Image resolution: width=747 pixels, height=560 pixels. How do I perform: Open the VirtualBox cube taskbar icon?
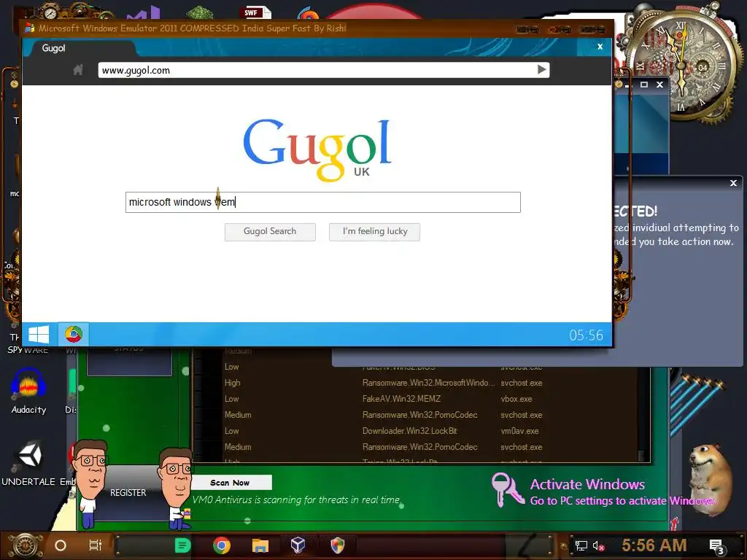point(298,545)
